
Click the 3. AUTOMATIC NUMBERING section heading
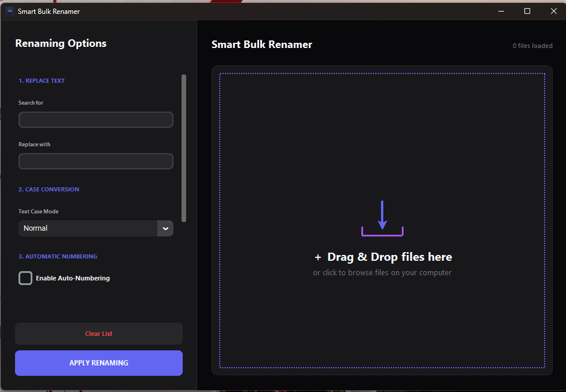58,257
